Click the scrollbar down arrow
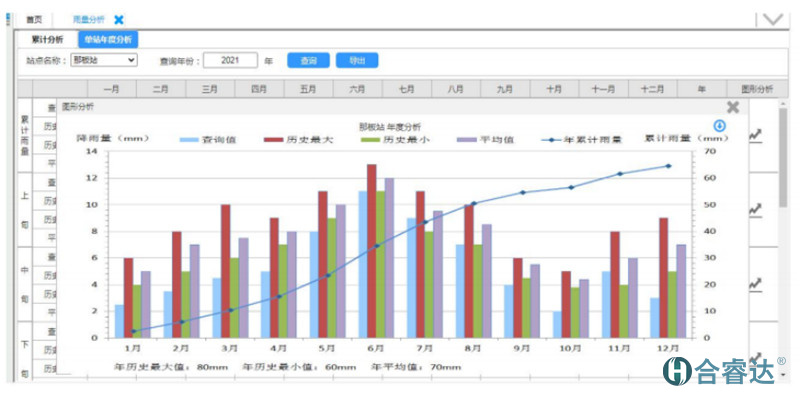This screenshot has height=400, width=800. click(783, 375)
